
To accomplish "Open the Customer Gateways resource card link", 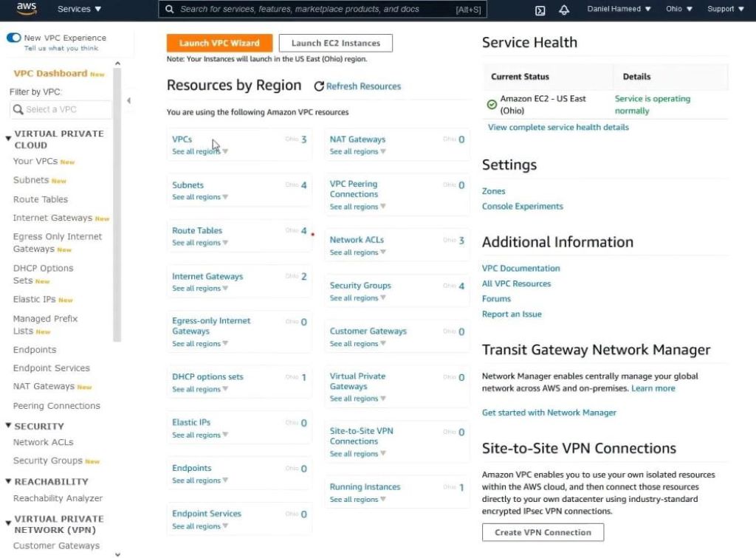I will coord(368,331).
